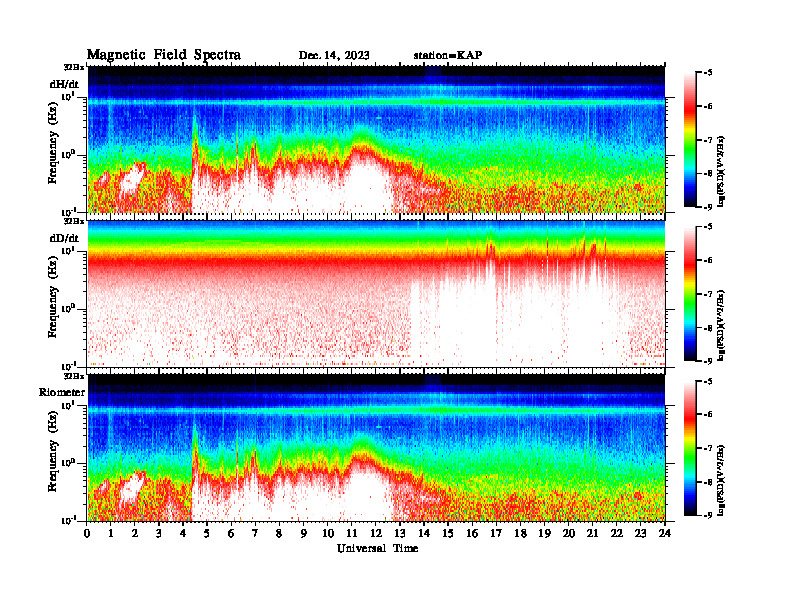This screenshot has width=792, height=612.
Task: Click the "7" tick on Universal Time axis
Action: click(255, 534)
